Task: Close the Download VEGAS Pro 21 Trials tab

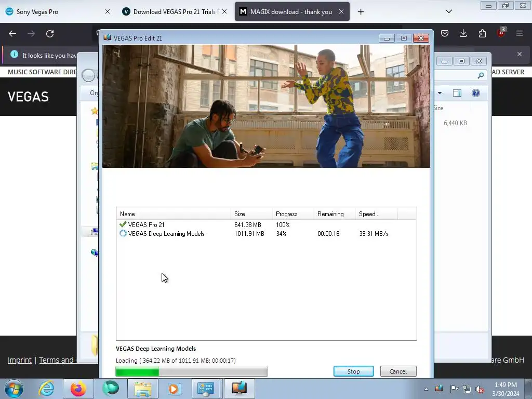Action: [x=224, y=11]
